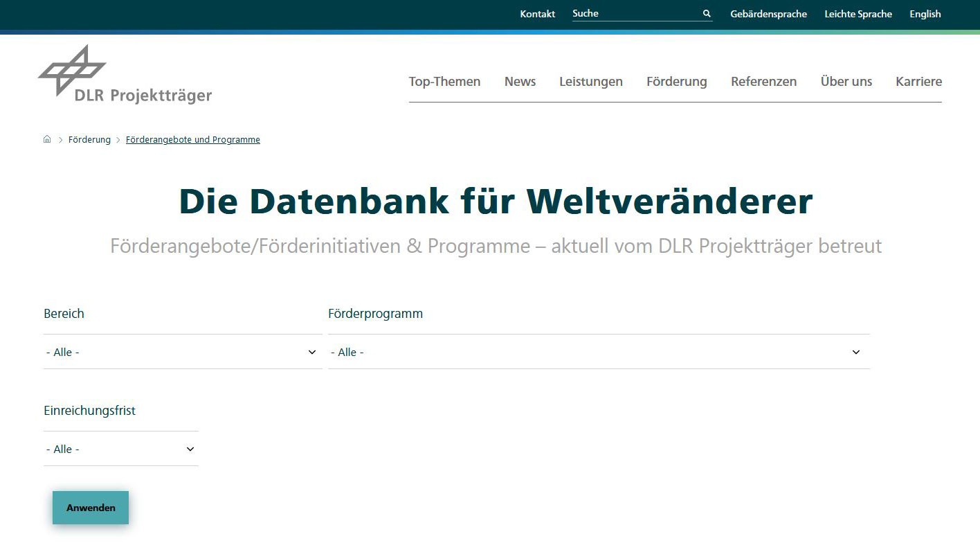This screenshot has width=980, height=552.
Task: Select News in main navigation
Action: [x=520, y=82]
